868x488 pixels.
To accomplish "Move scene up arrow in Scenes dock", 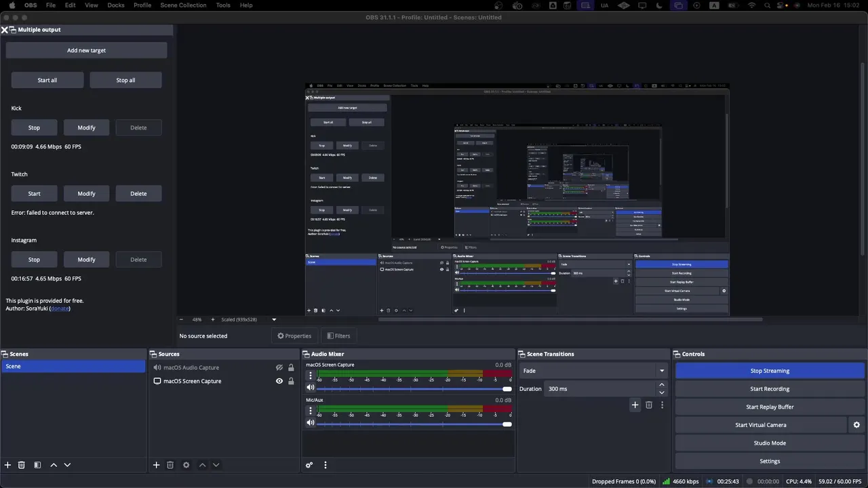I will 54,465.
